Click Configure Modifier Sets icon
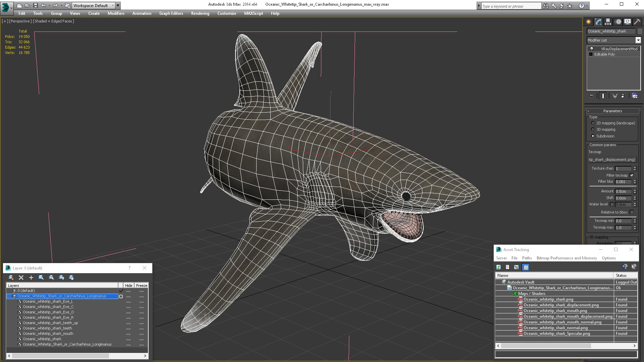644x362 pixels. [x=635, y=96]
